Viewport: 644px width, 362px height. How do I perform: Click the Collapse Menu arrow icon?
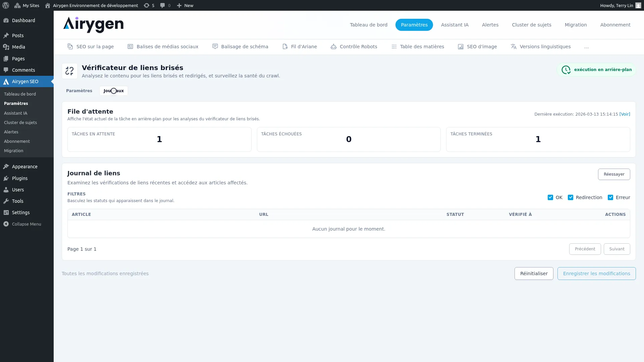pos(6,224)
